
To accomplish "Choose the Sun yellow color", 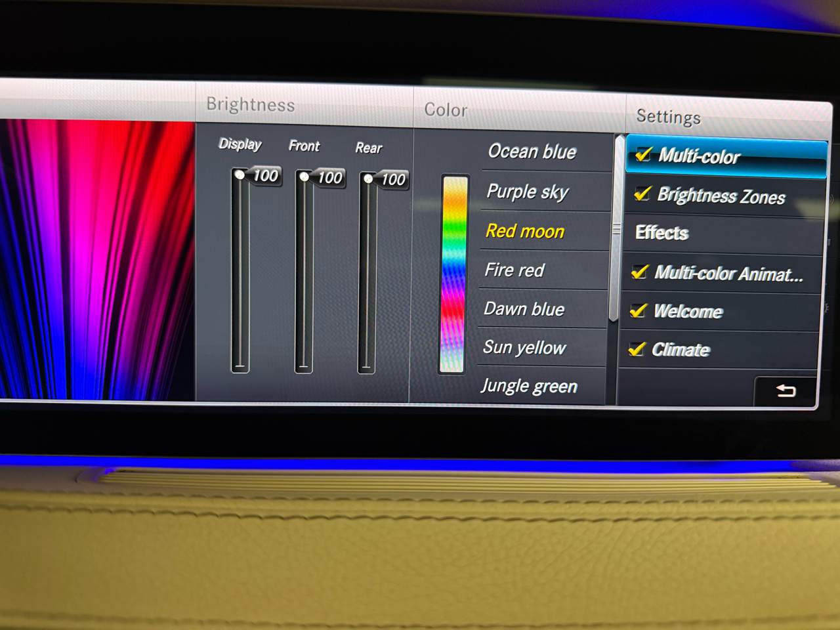I will [x=524, y=347].
